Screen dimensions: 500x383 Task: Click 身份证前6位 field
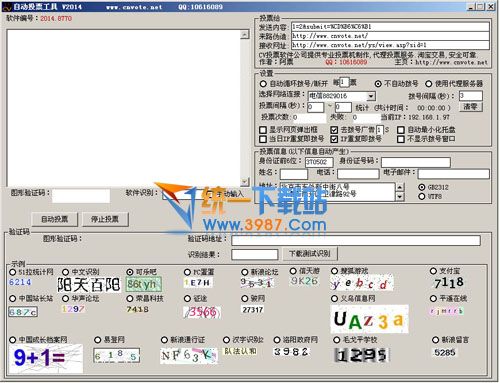(x=319, y=162)
